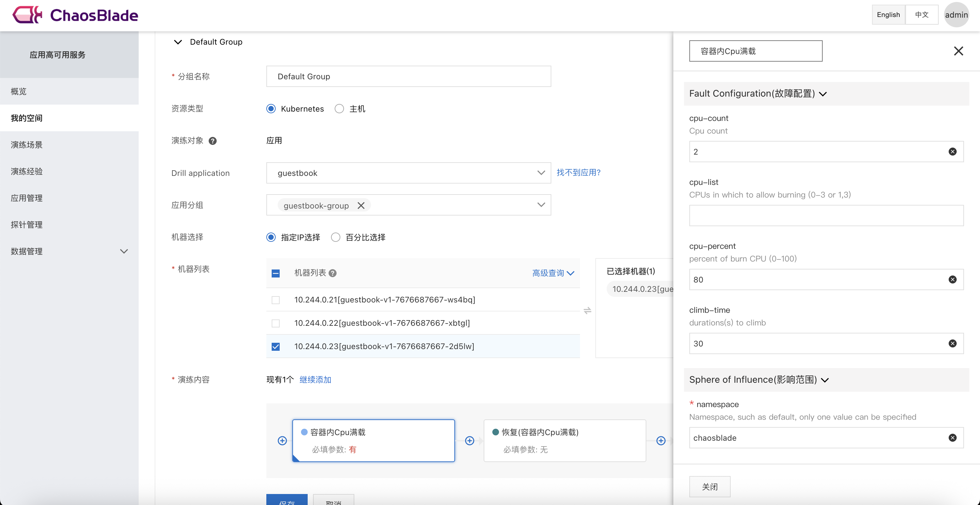
Task: Click plus node between the two drill steps
Action: pyautogui.click(x=469, y=440)
